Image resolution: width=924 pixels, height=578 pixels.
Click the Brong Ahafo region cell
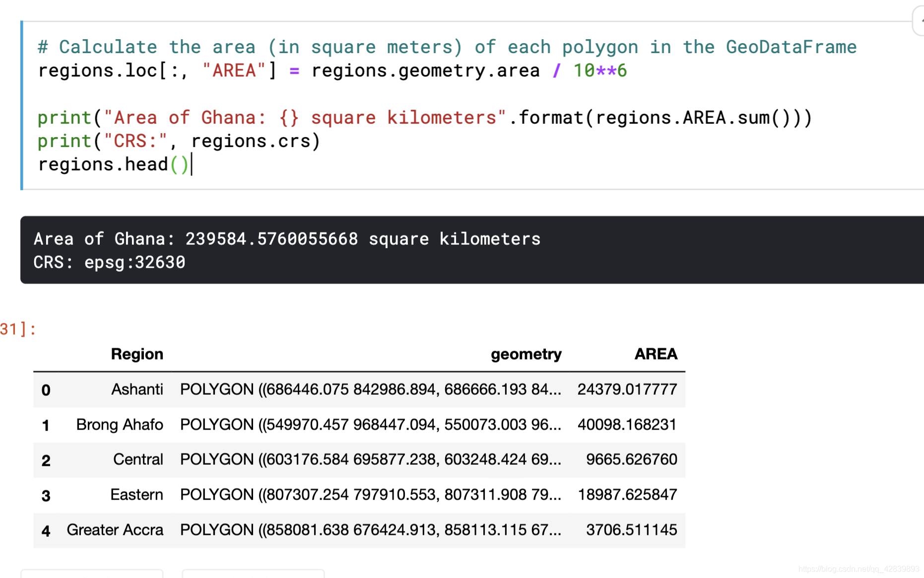[x=120, y=425]
